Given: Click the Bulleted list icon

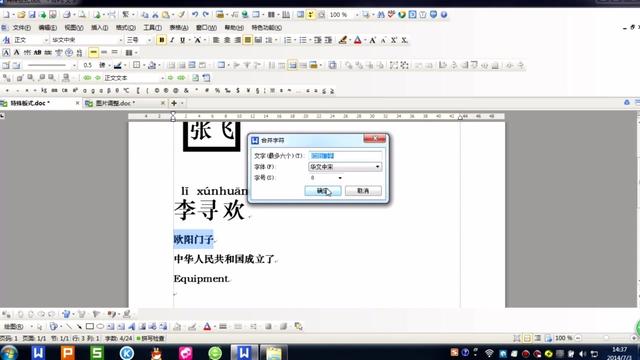Looking at the screenshot, I should click(302, 40).
